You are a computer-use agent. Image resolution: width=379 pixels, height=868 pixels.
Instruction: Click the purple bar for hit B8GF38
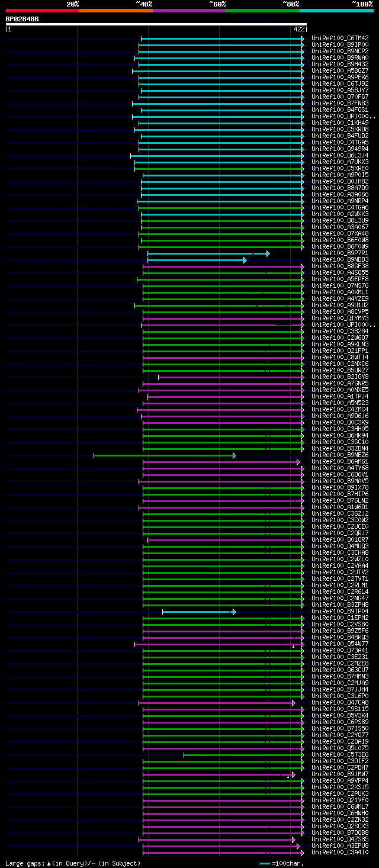pos(223,266)
